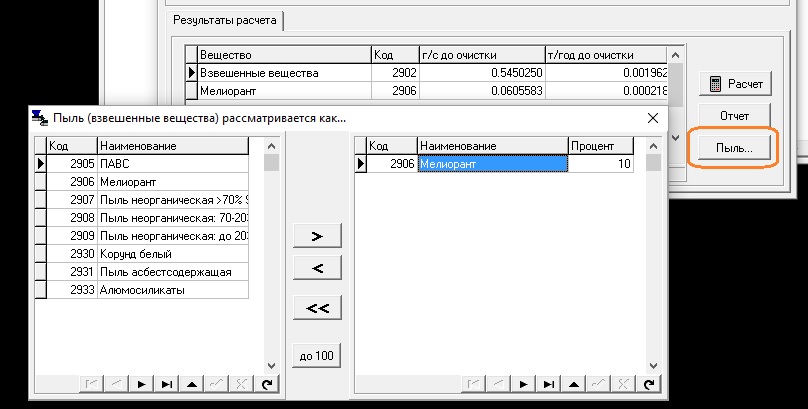Screen dimensions: 808x409
Task: Switch to the Результаты расчета tab
Action: [225, 20]
